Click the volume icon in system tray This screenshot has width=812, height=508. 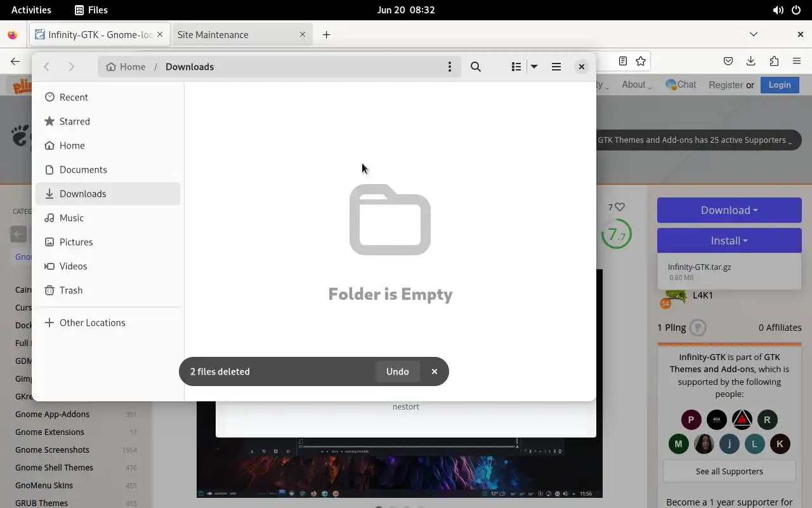[778, 10]
